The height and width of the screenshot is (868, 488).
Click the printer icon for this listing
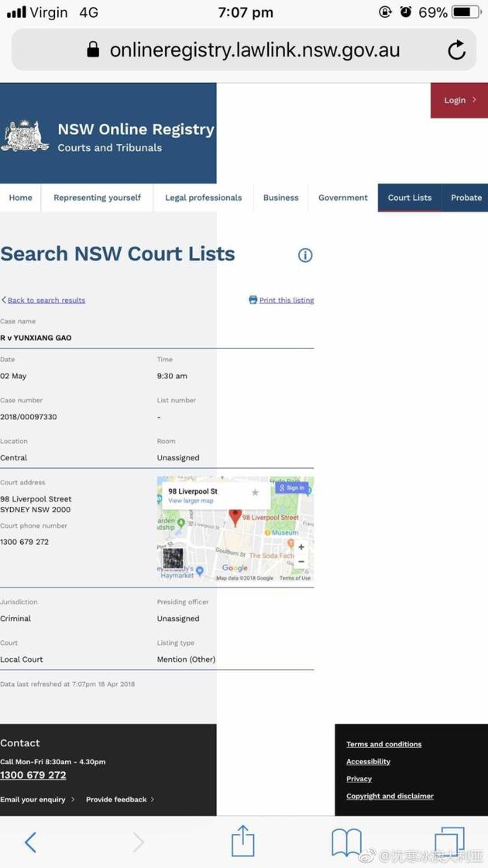coord(253,299)
